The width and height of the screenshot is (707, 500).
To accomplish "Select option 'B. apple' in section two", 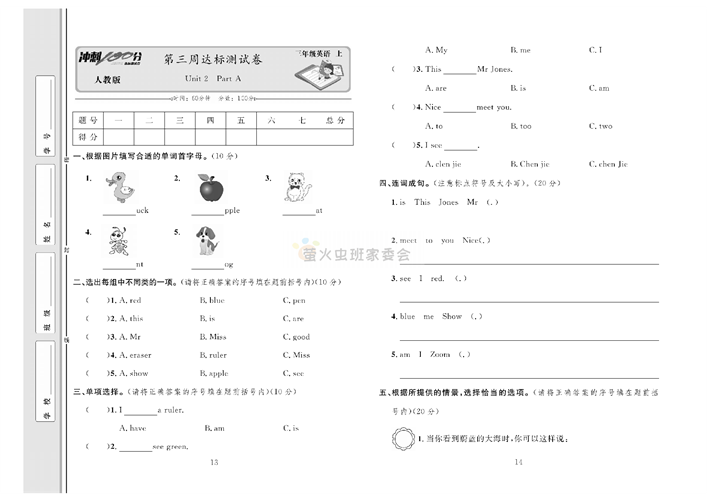I will coord(214,373).
